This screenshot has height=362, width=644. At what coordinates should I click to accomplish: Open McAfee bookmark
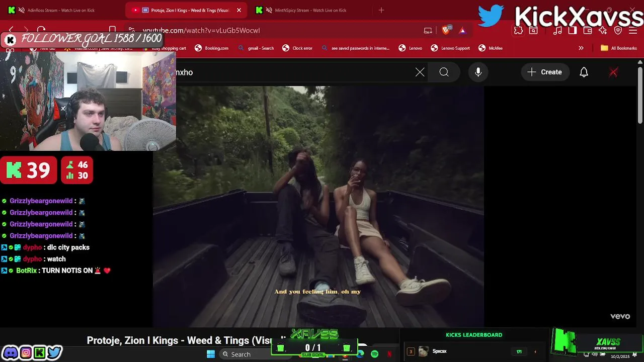[x=491, y=48]
